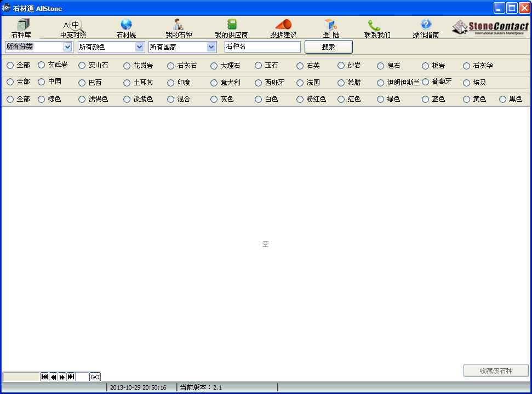Click the 搜索 search button
This screenshot has height=394, width=532.
(x=328, y=47)
